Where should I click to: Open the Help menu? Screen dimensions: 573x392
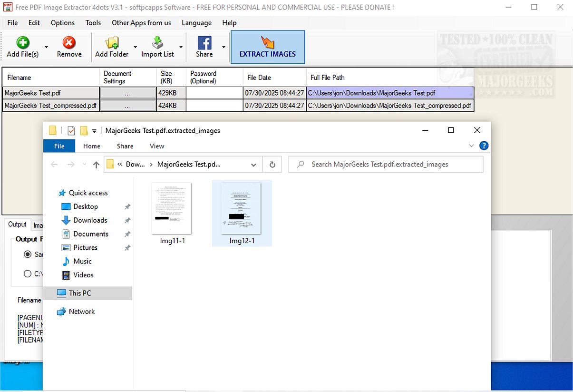[x=229, y=23]
